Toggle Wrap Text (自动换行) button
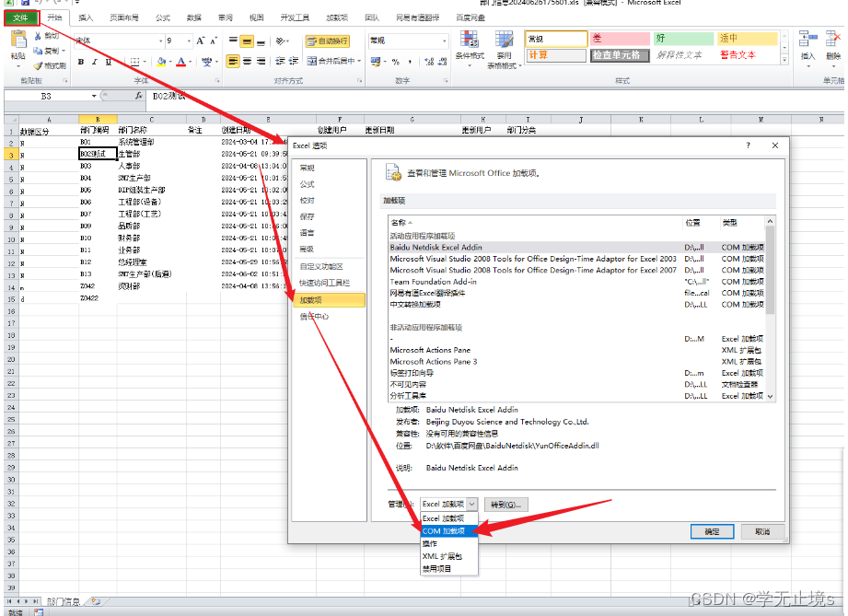Image resolution: width=848 pixels, height=616 pixels. coord(327,41)
